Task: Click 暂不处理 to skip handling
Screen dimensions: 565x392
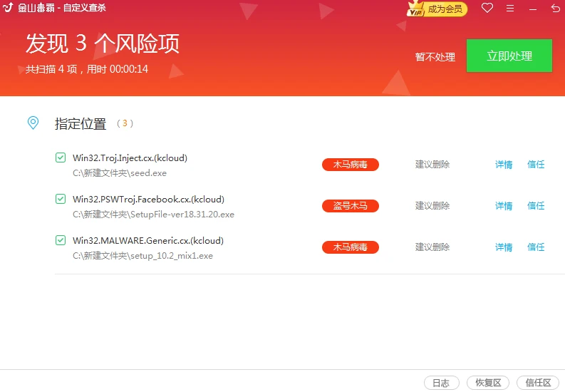Action: (435, 57)
